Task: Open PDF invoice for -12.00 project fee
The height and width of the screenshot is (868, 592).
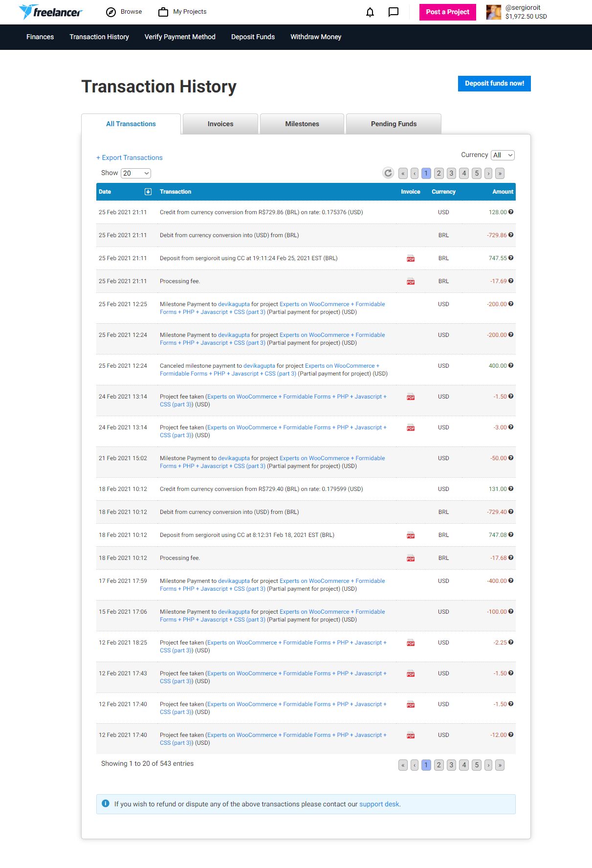Action: 411,735
